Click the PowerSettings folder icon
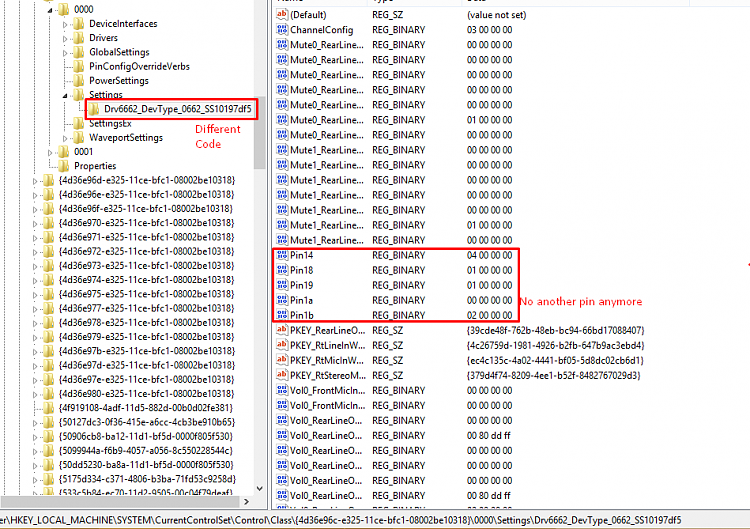Screen dimensions: 750x529 [x=78, y=80]
